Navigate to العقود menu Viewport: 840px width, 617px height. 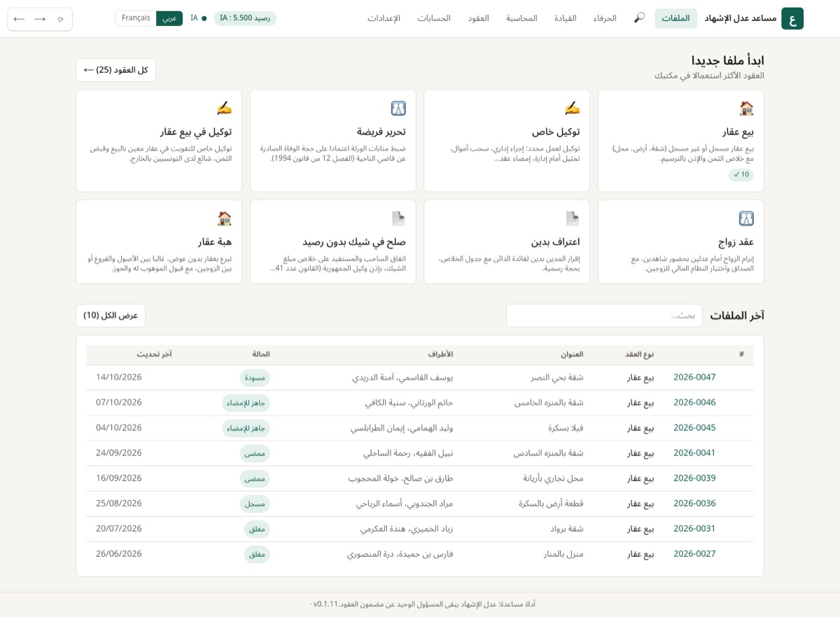pos(478,18)
